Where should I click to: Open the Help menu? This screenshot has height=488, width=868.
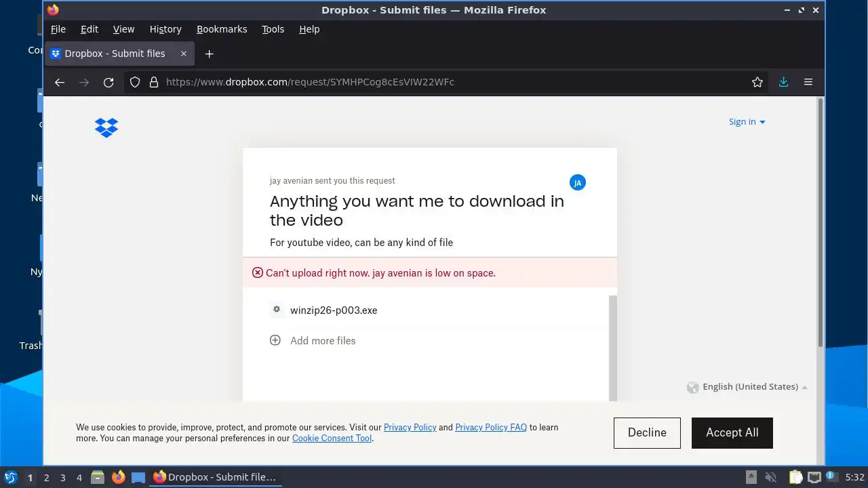tap(309, 29)
